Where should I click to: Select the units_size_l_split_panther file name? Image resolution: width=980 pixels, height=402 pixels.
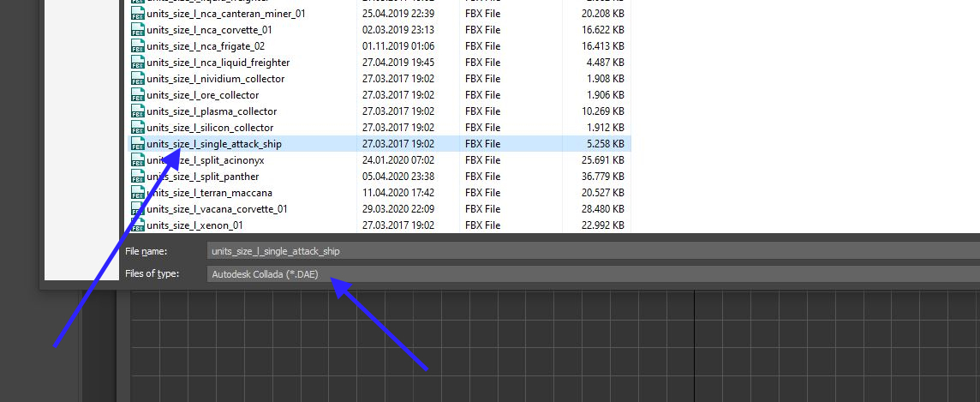202,177
